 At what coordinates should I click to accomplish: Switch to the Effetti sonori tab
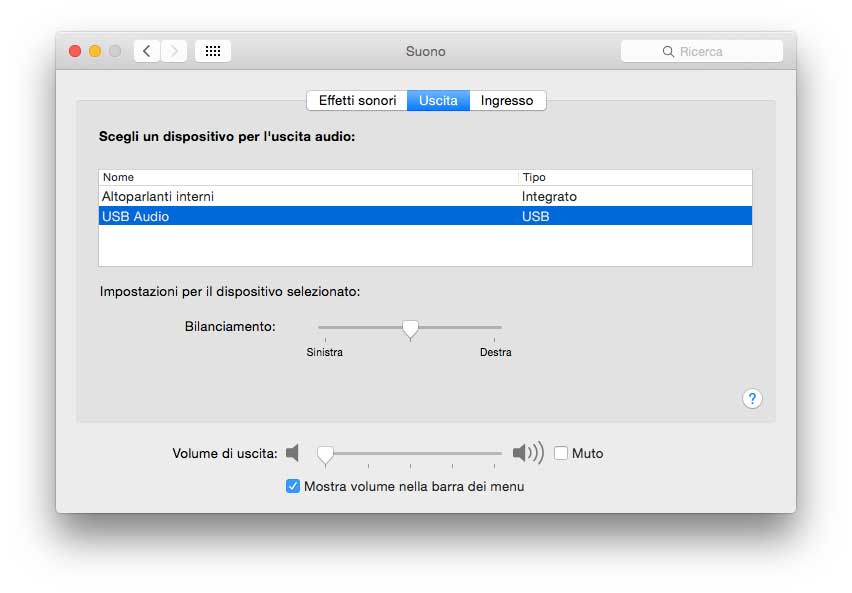[357, 101]
